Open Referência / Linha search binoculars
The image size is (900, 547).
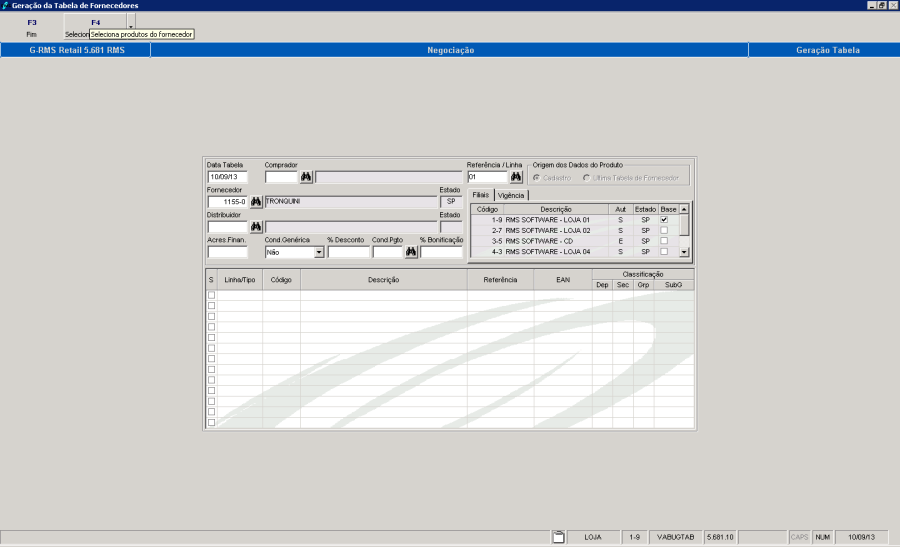(x=516, y=177)
